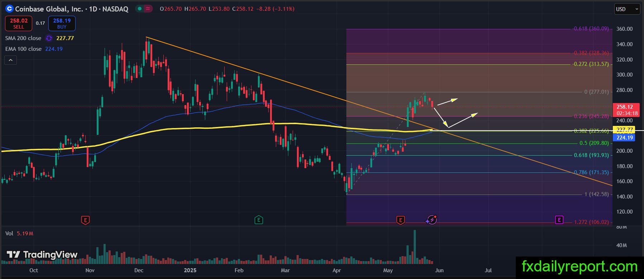
Task: Select the -0.382 (328.36) Fibonacci label
Action: [590, 53]
